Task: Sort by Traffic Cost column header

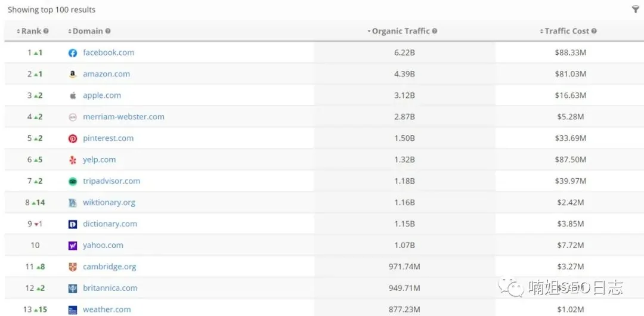Action: coord(565,31)
